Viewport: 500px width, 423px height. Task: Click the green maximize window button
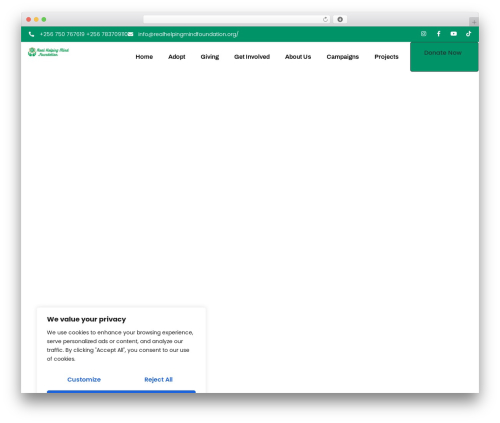coord(44,19)
